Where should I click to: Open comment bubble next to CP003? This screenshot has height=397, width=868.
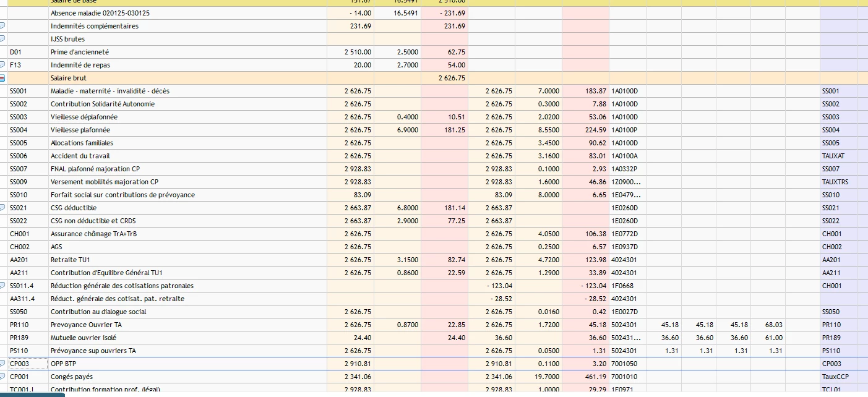tap(2, 364)
